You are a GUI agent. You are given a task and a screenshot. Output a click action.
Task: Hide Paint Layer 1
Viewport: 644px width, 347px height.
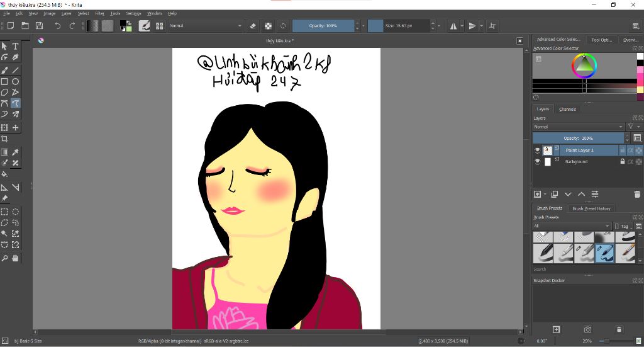coord(537,151)
